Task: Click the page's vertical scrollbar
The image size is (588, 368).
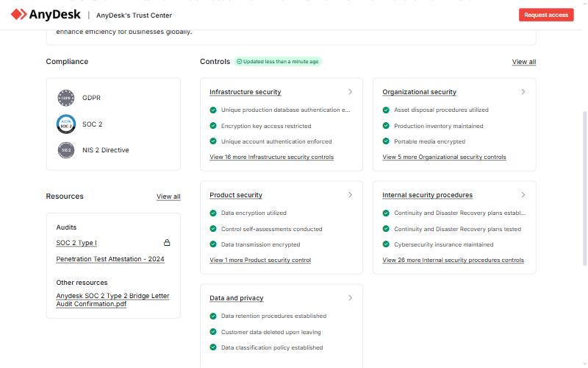Action: click(x=585, y=188)
